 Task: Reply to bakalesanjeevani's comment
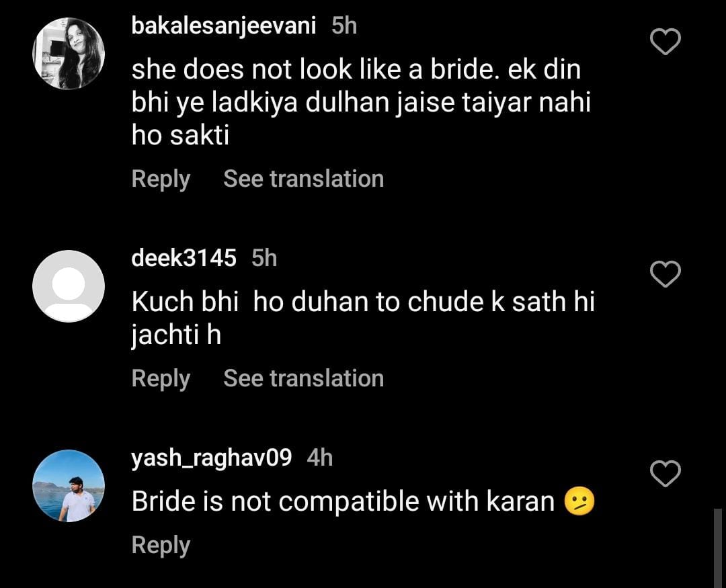(x=161, y=179)
